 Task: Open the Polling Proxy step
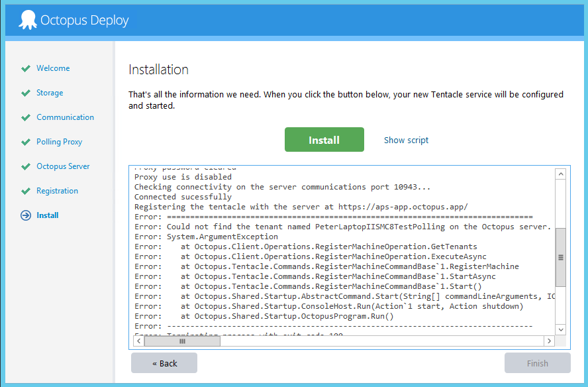59,142
